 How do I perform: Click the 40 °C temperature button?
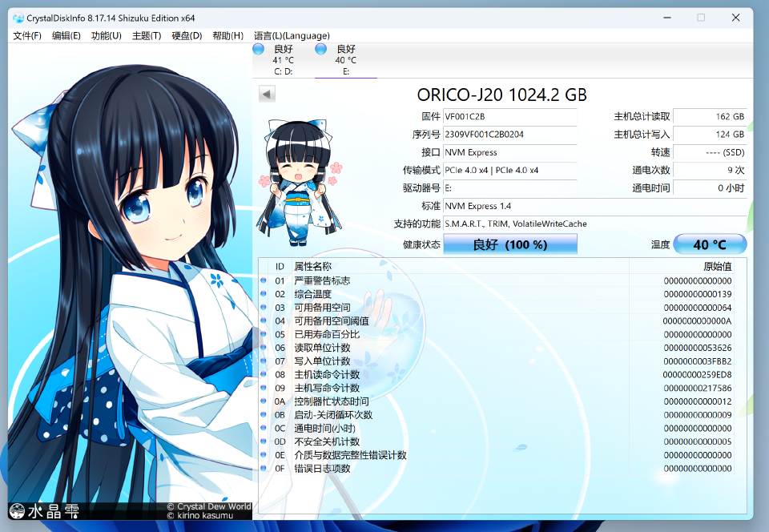(710, 244)
